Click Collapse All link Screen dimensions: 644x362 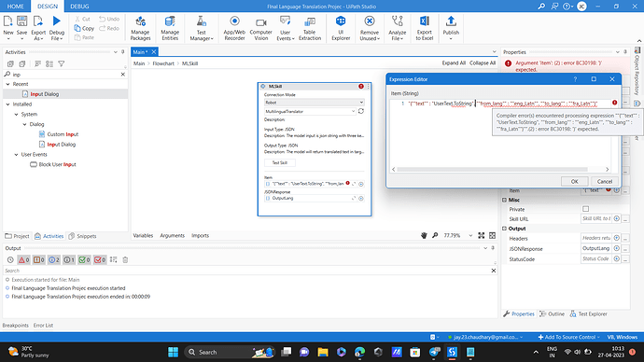(483, 63)
